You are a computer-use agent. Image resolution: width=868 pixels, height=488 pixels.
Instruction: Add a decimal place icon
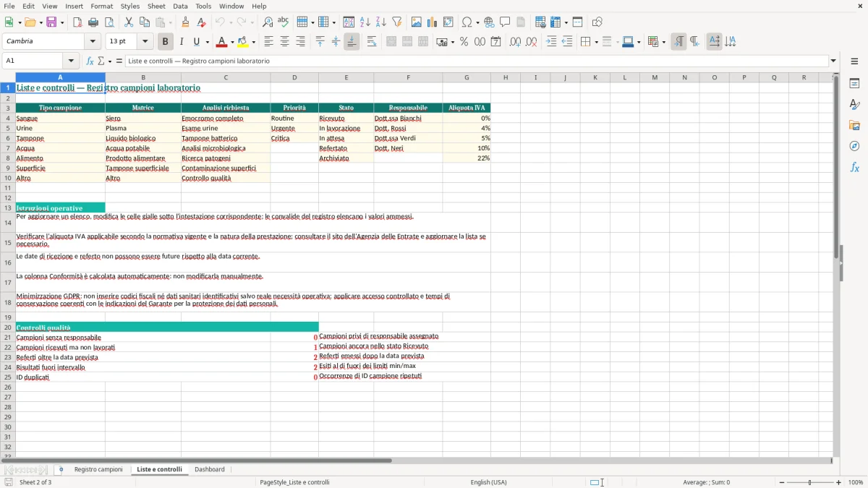(515, 42)
